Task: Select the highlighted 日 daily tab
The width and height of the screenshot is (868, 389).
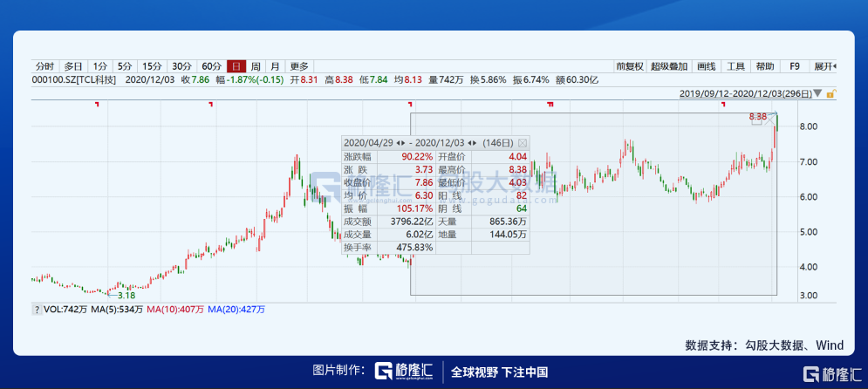Action: tap(236, 66)
